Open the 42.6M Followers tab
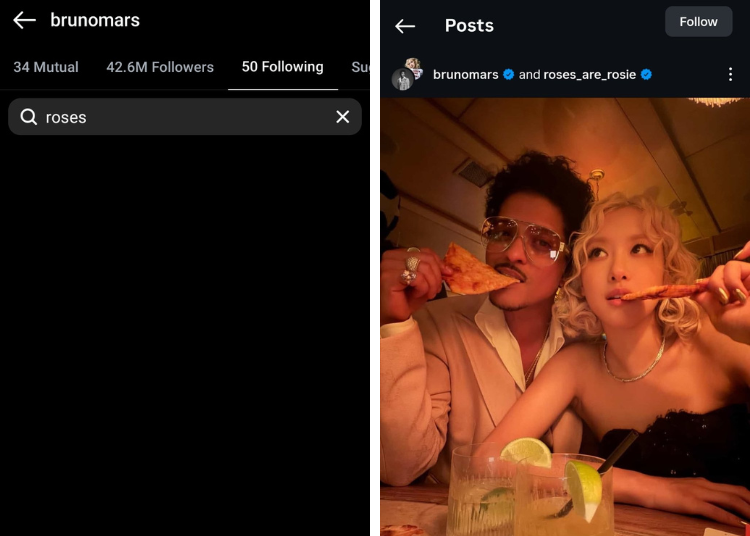The height and width of the screenshot is (536, 750). 160,67
